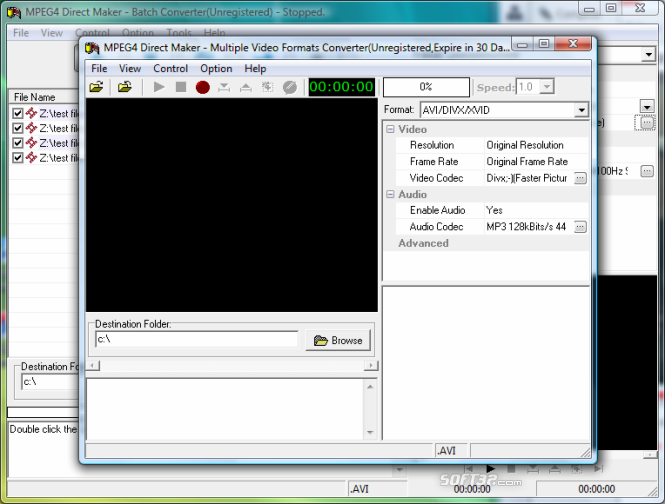Click the Stop square toolbar button

tap(181, 87)
